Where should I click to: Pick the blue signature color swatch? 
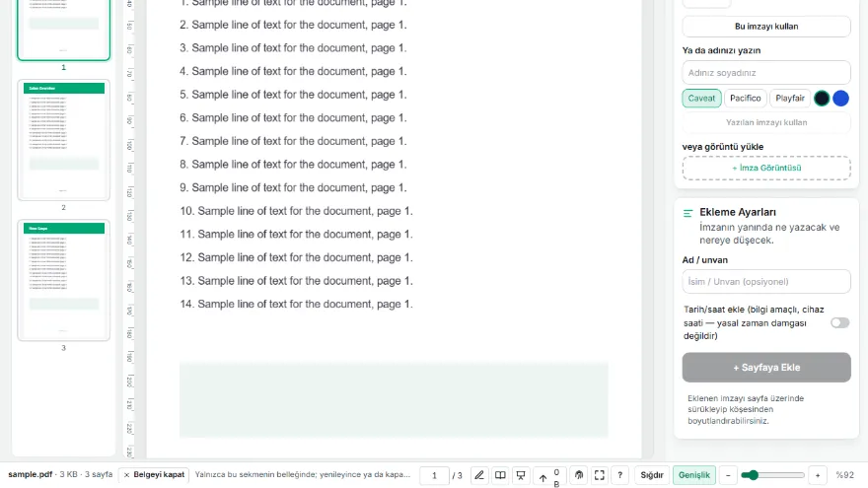[840, 98]
